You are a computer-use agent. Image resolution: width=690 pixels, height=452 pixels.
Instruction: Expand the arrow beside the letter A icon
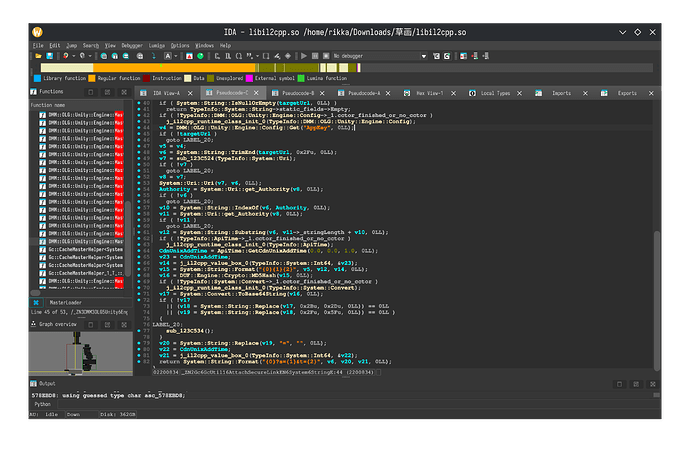(176, 56)
